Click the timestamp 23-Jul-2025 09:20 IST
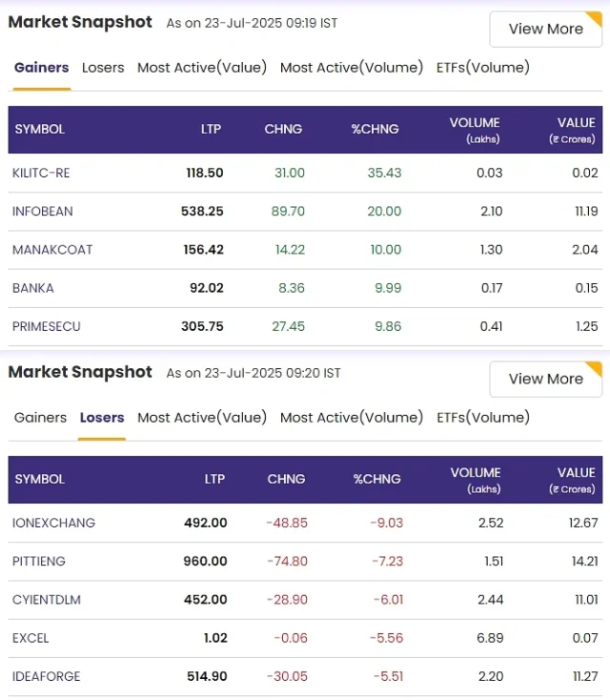 pyautogui.click(x=273, y=373)
